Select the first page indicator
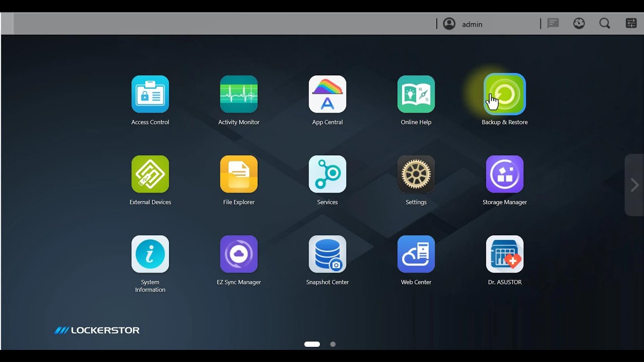 312,344
